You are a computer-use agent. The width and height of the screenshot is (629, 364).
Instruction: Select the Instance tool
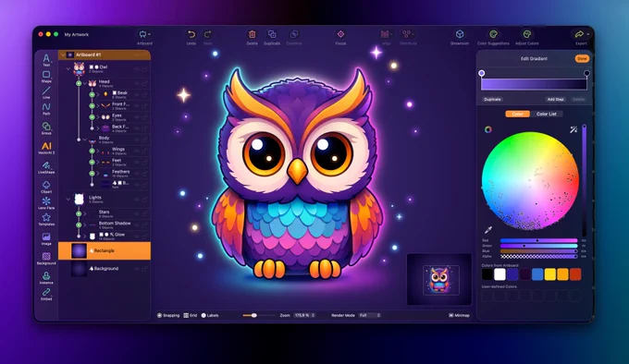[x=46, y=277]
